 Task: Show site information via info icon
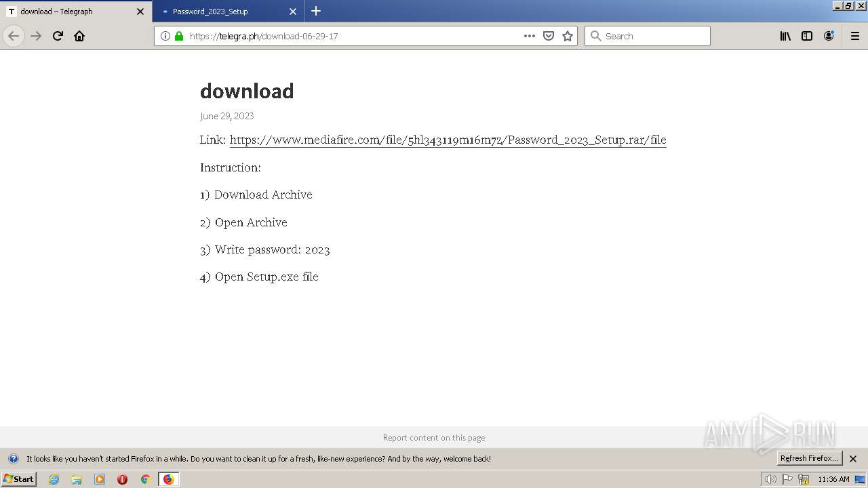pyautogui.click(x=165, y=36)
